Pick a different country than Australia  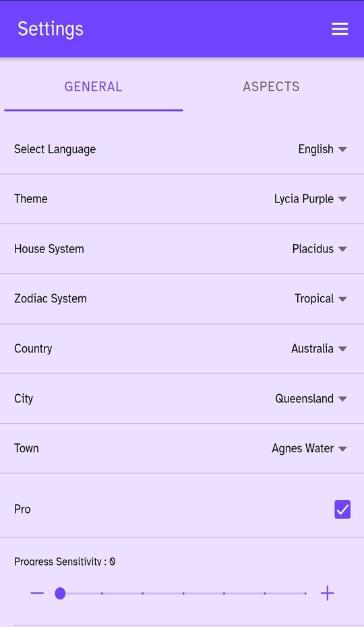[319, 348]
